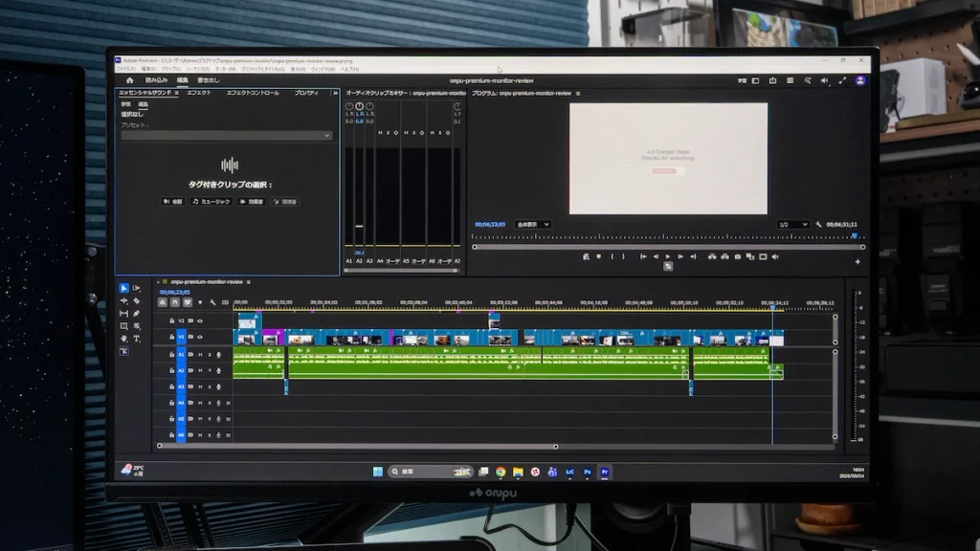
Task: Open timeline display settings wrench
Action: pyautogui.click(x=212, y=302)
